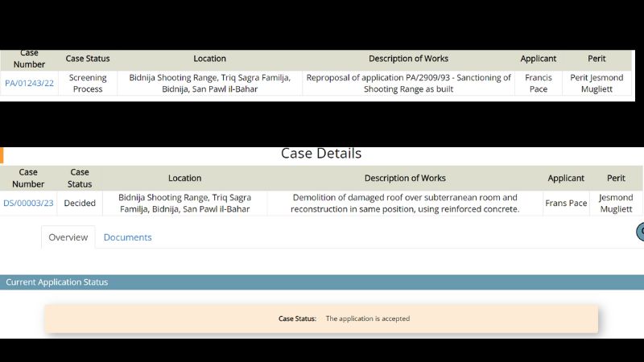Click Description of Works header in top table
Viewport: 644px width, 362px height.
pyautogui.click(x=408, y=59)
